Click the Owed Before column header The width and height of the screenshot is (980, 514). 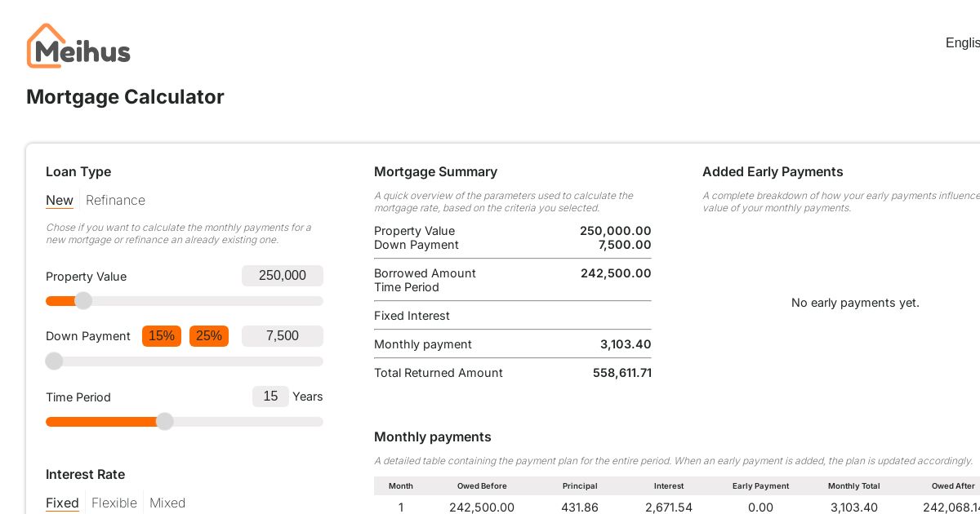tap(482, 486)
